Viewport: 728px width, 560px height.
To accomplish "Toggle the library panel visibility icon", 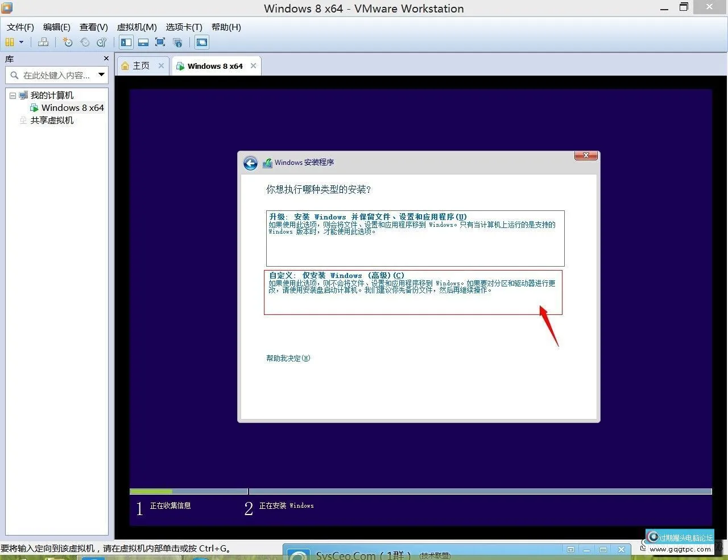I will pyautogui.click(x=126, y=42).
